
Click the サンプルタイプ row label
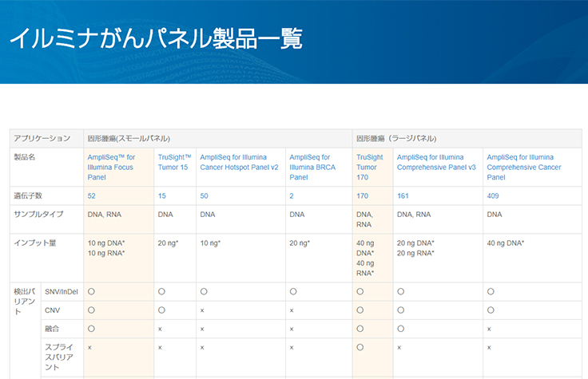point(38,214)
